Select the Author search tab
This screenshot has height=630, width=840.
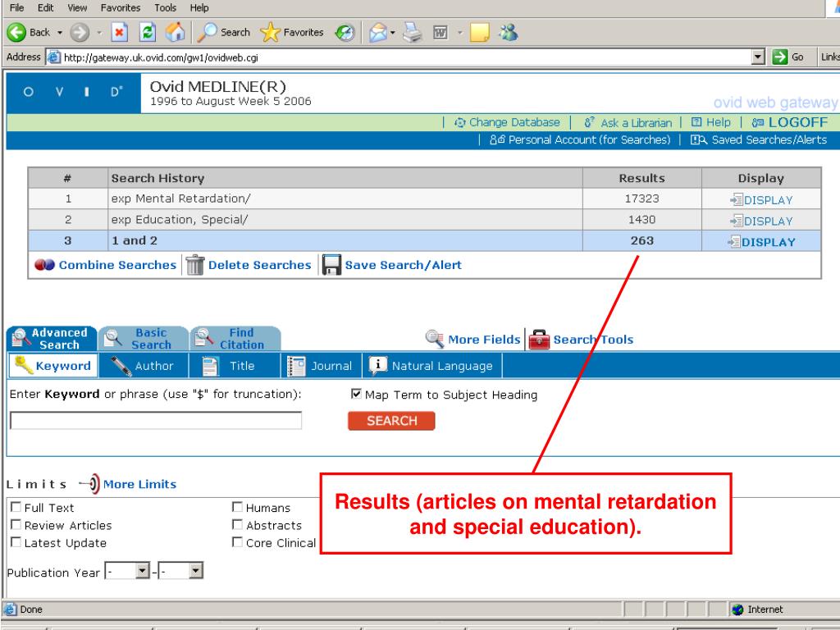point(144,366)
